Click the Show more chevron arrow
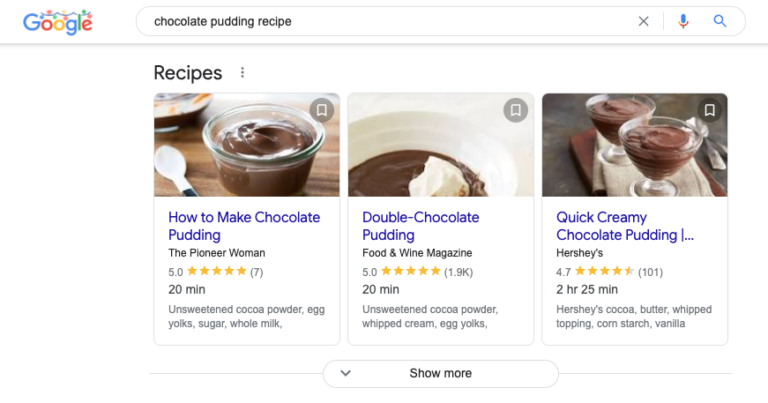The image size is (768, 403). (x=345, y=373)
